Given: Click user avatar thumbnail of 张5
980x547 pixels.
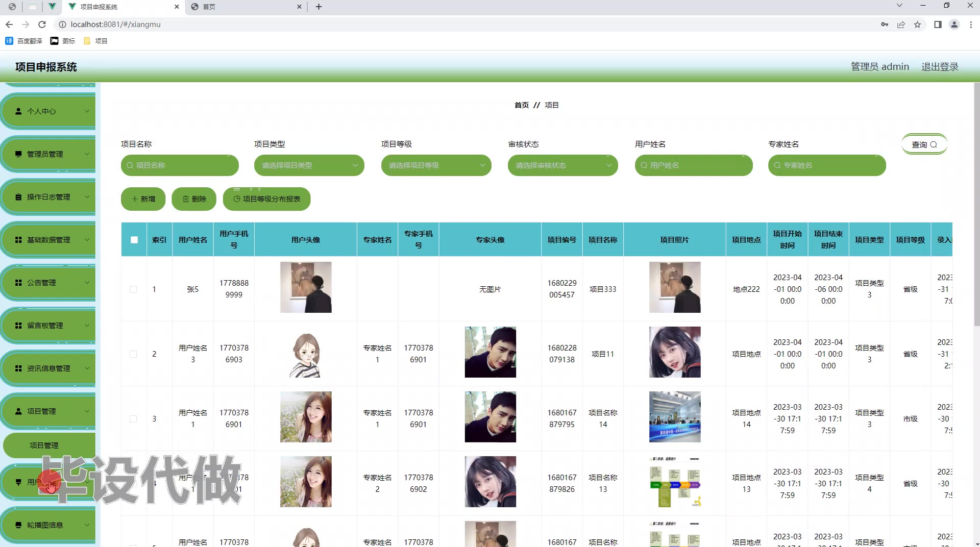Looking at the screenshot, I should (306, 287).
